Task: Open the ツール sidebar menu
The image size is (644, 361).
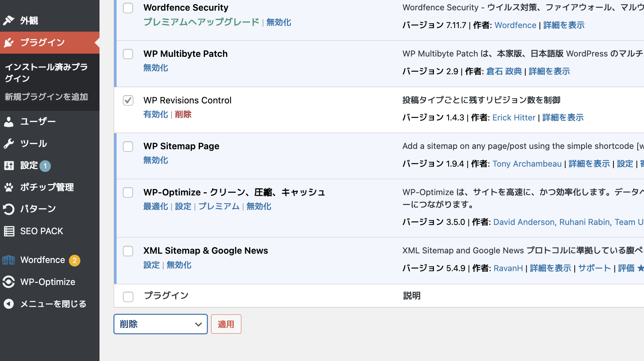Action: tap(50, 144)
